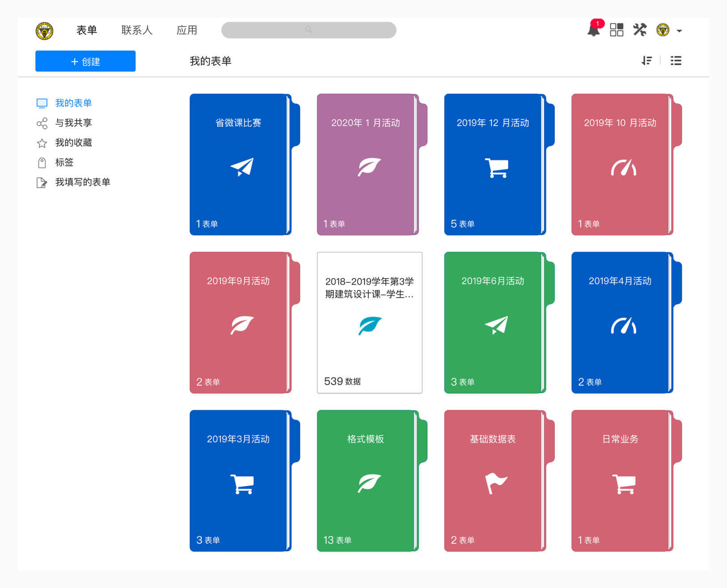The width and height of the screenshot is (727, 588).
Task: Open the 省微课比赛 folder title
Action: pos(238,123)
